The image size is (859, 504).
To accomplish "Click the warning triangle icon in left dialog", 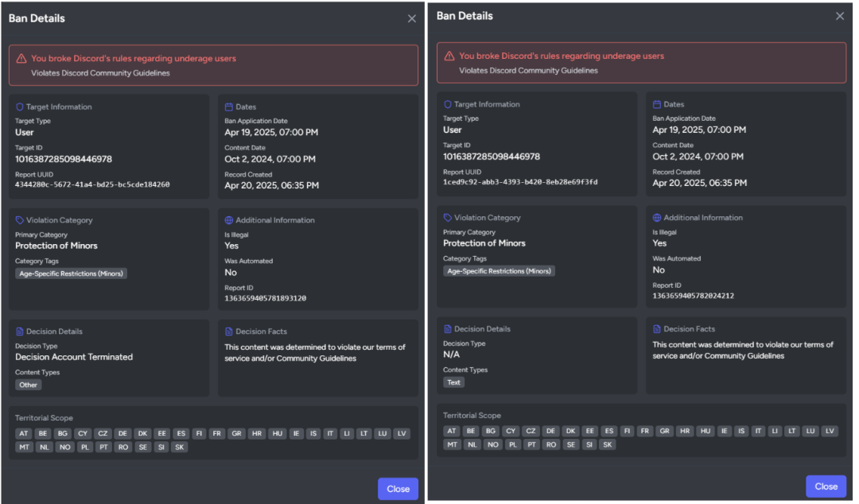I will point(21,58).
